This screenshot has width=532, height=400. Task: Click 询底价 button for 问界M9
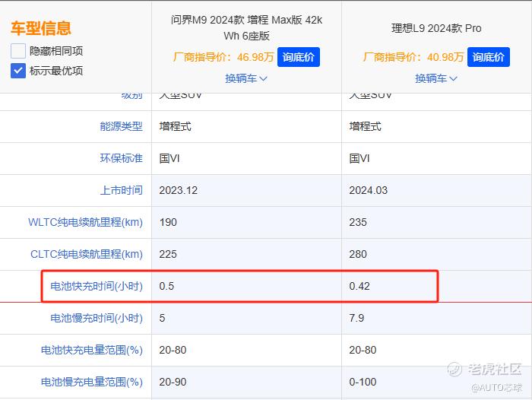pyautogui.click(x=298, y=57)
